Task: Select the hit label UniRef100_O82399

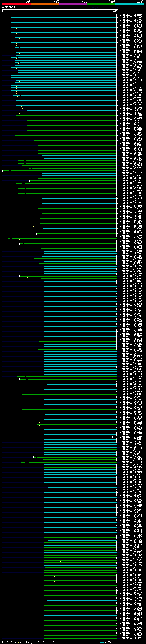Action: [x=131, y=65]
